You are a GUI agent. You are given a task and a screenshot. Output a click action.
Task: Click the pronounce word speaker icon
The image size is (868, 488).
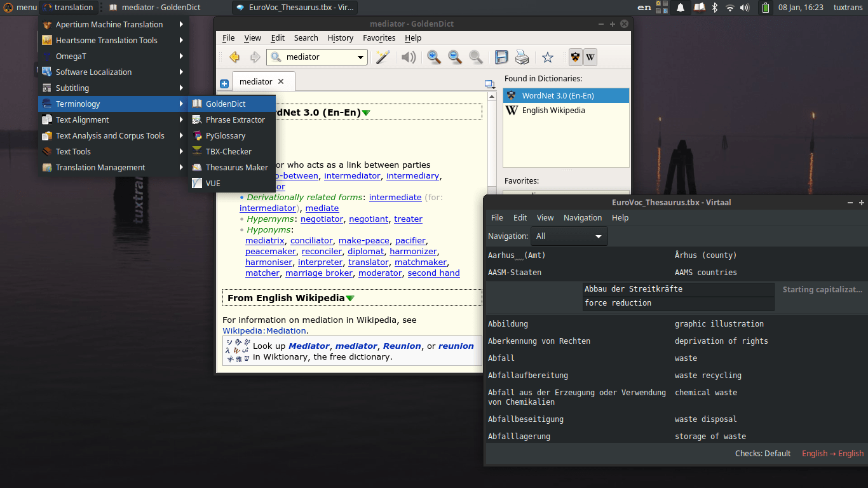coord(408,57)
